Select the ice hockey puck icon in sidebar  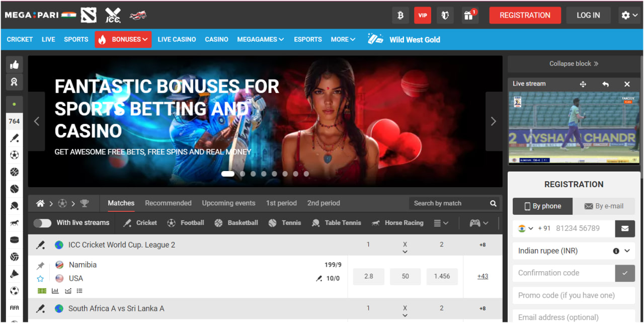point(14,240)
